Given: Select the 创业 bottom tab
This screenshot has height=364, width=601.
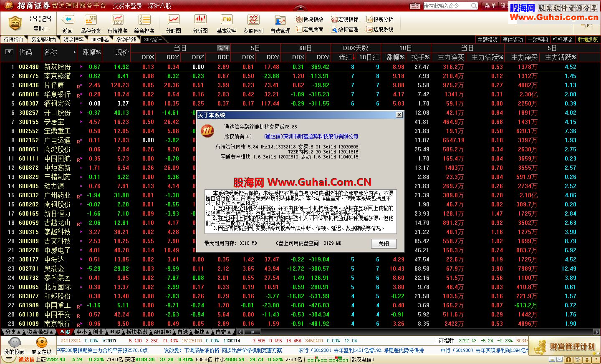Looking at the screenshot, I should (x=98, y=332).
